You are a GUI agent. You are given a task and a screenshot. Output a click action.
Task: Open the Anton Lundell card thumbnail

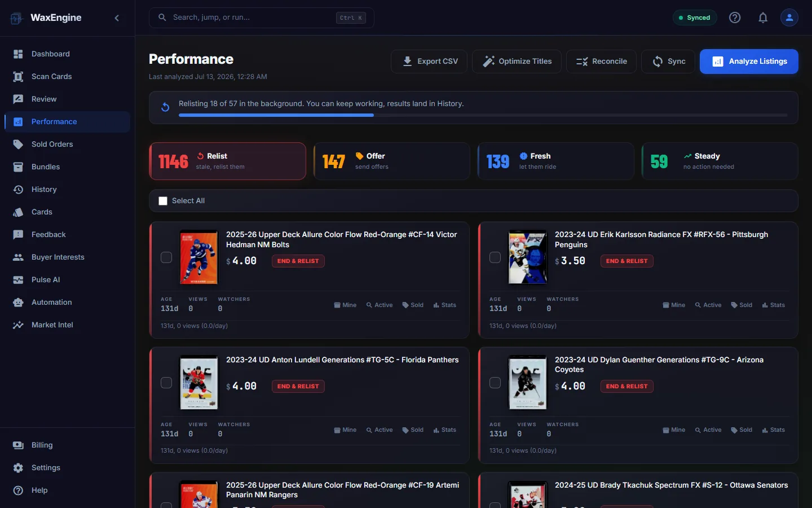click(x=198, y=383)
